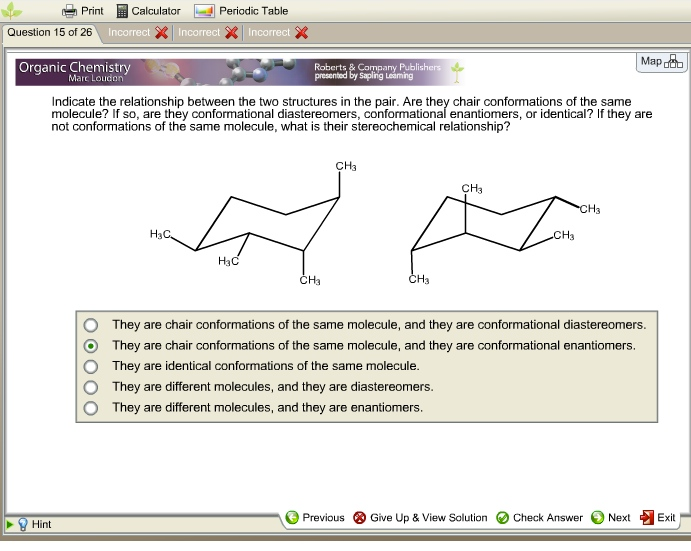This screenshot has height=551, width=691.
Task: Click the second Incorrect red X icon
Action: [x=231, y=33]
